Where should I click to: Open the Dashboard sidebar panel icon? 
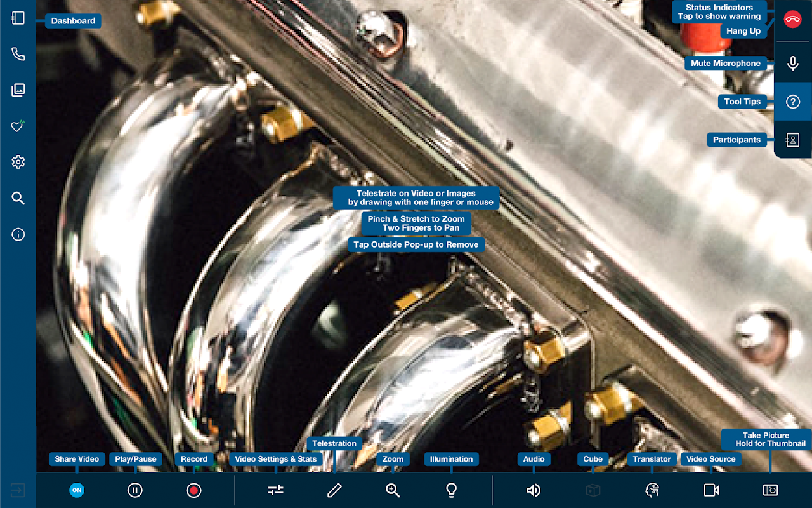click(x=18, y=18)
